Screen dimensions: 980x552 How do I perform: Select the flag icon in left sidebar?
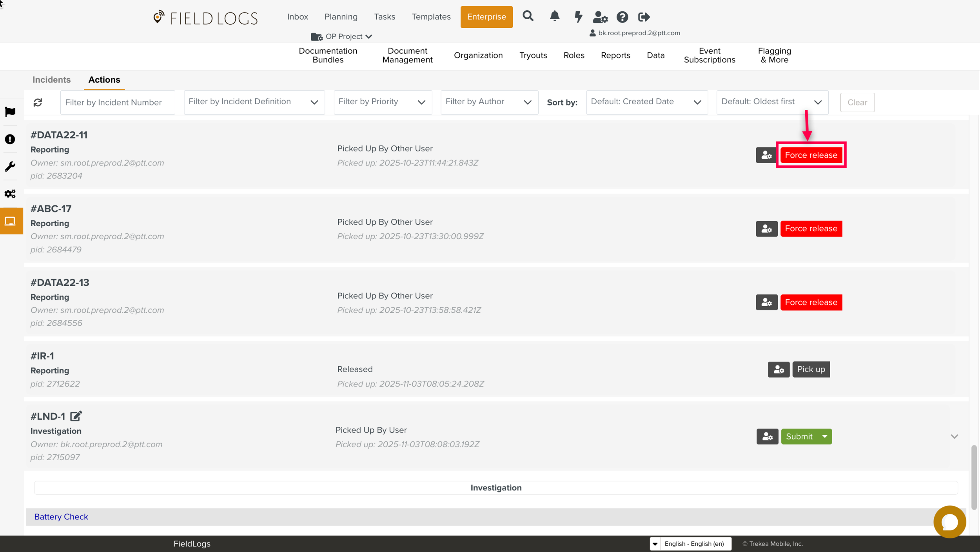click(x=10, y=112)
